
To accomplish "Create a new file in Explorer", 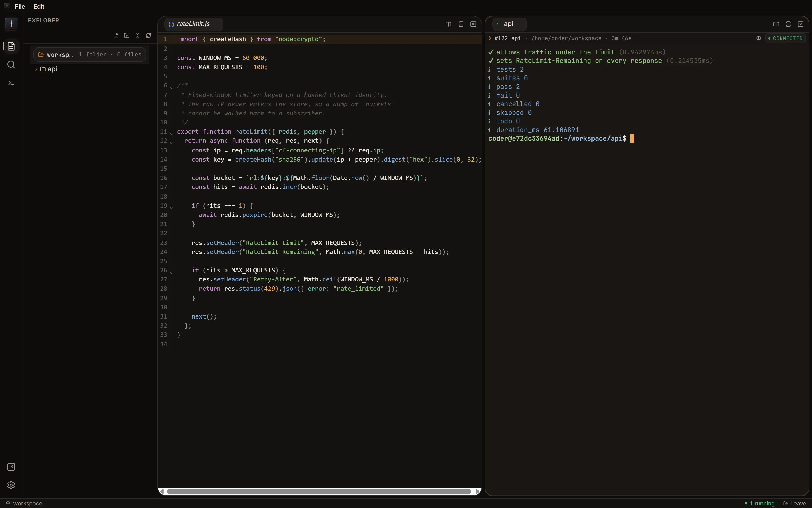I will [116, 35].
